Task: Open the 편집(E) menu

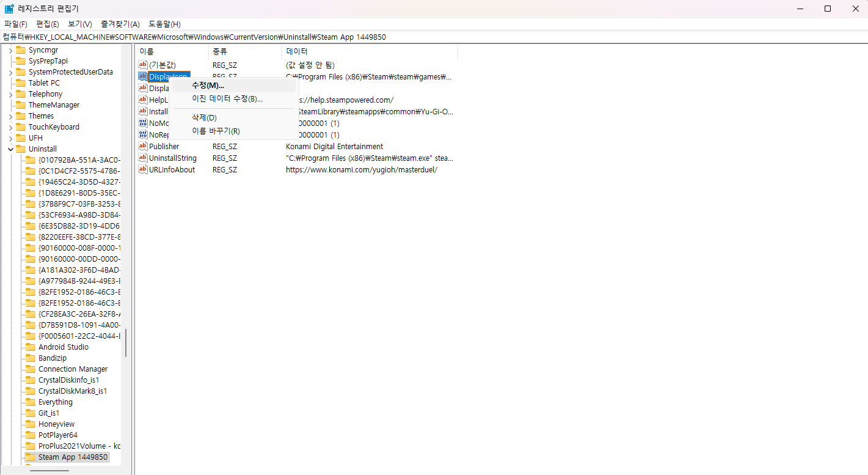Action: pos(48,24)
